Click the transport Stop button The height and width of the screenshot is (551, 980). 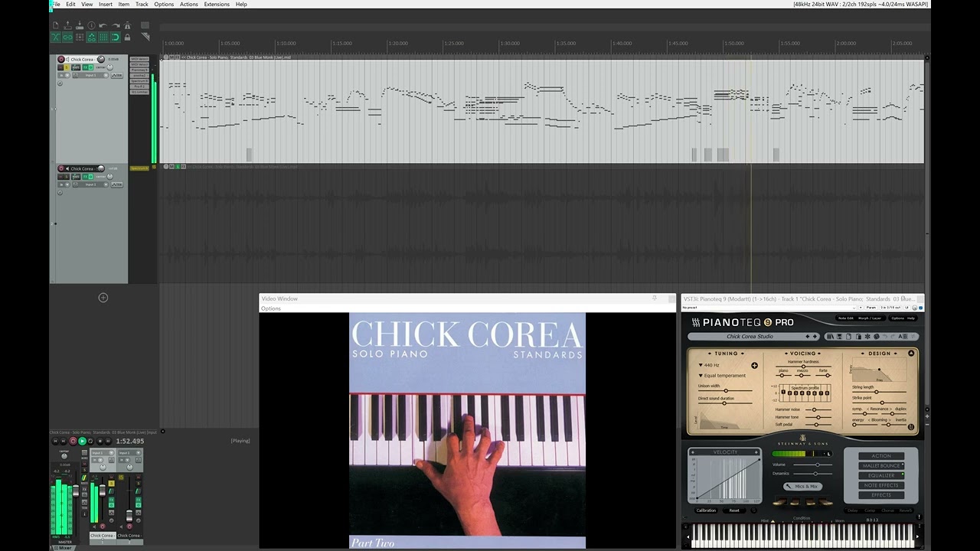[x=100, y=441]
